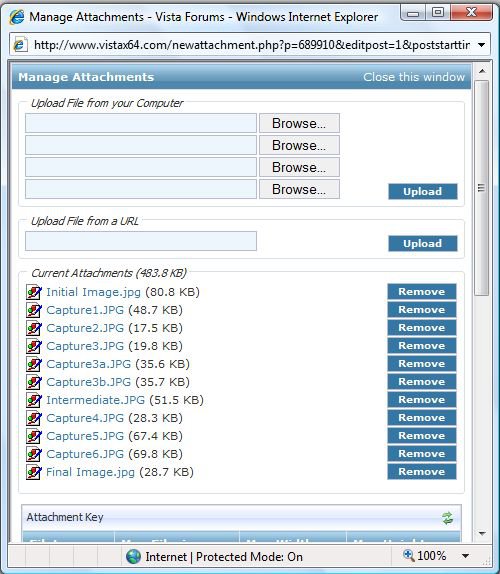The width and height of the screenshot is (500, 574).
Task: Click the first Browse button
Action: pyautogui.click(x=299, y=123)
